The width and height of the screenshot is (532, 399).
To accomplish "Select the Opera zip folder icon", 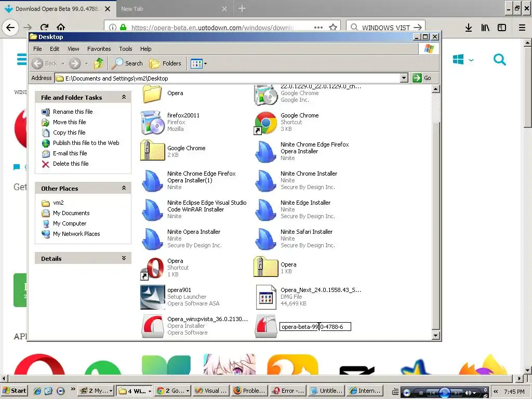I will coord(266,267).
